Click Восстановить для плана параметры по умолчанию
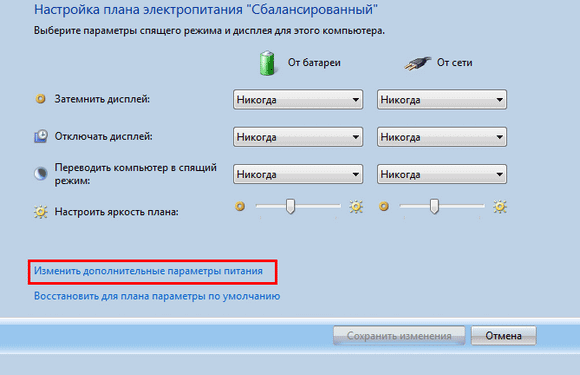The height and width of the screenshot is (375, 580). (157, 296)
